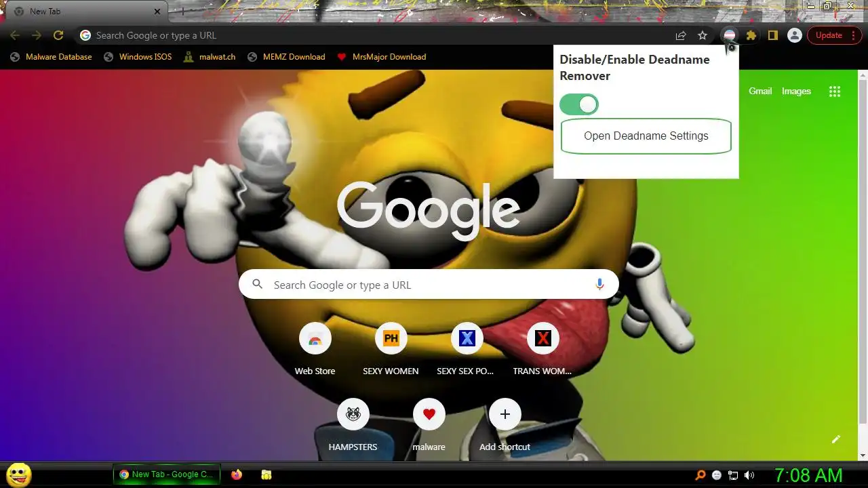Image resolution: width=868 pixels, height=488 pixels.
Task: Open the smiley Start menu button
Action: [x=19, y=474]
